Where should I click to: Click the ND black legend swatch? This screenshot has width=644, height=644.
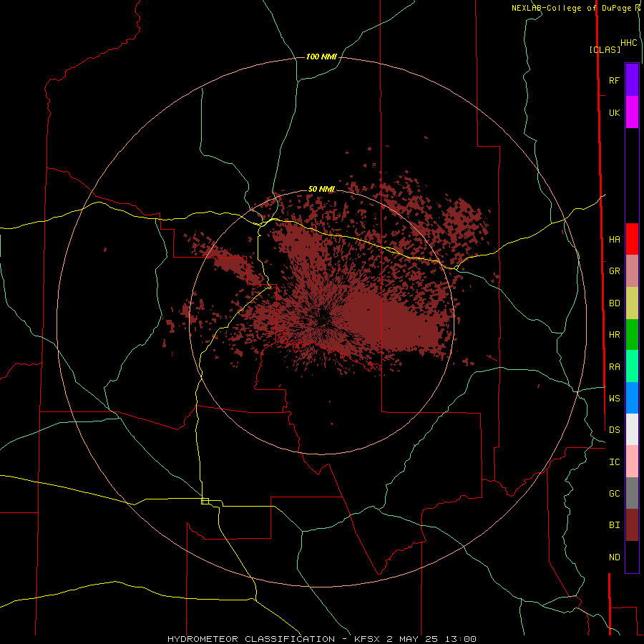632,557
